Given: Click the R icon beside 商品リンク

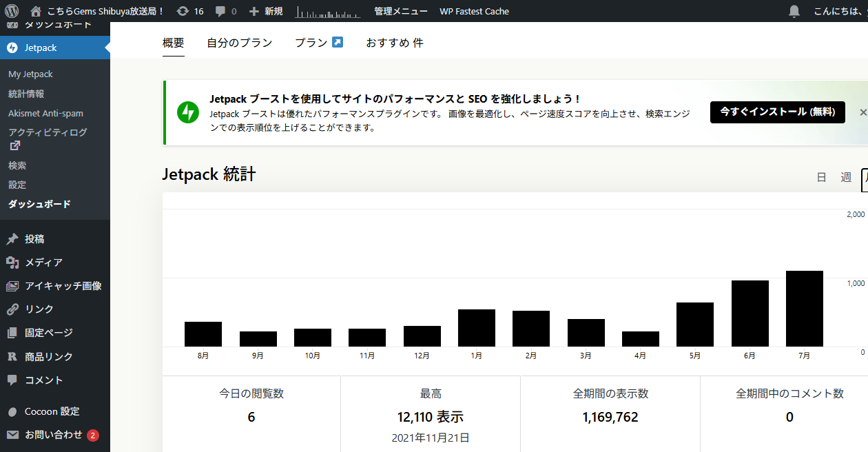Looking at the screenshot, I should 12,356.
